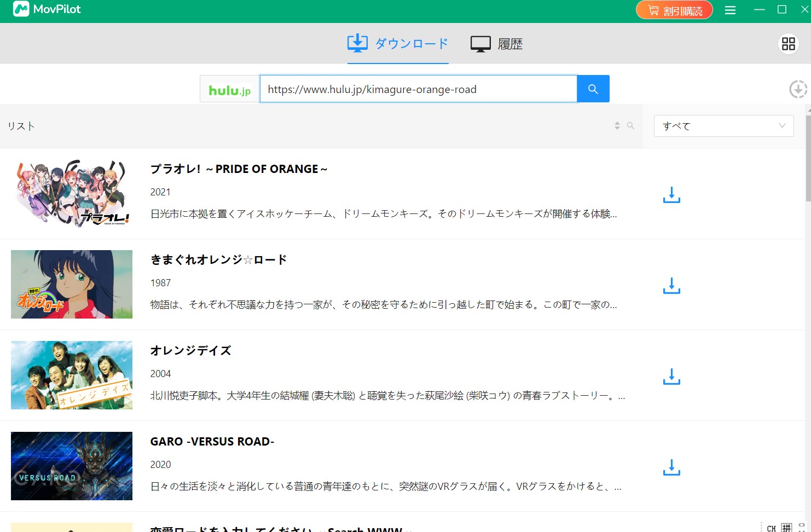The image size is (811, 532).
Task: Select the hulu.jp site selector
Action: 230,89
